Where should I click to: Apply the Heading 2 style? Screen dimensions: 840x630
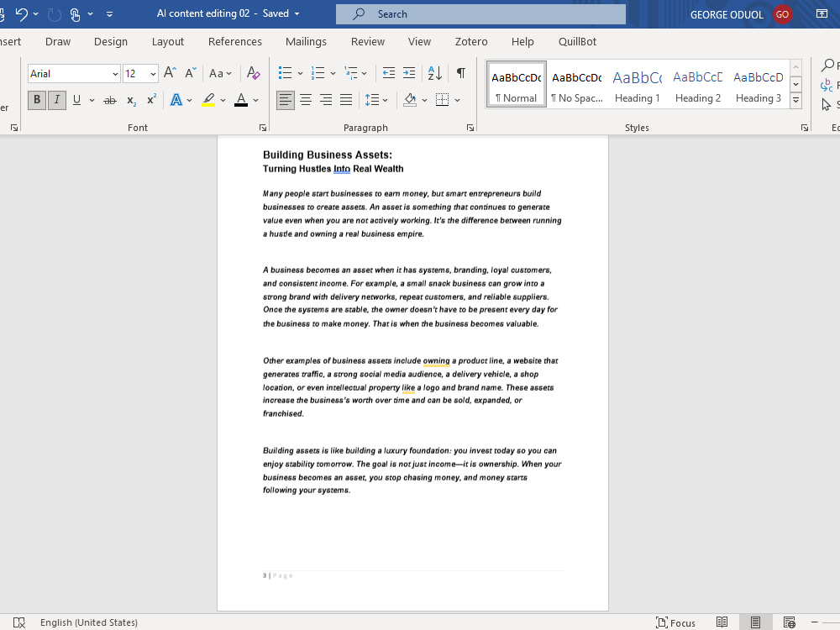[x=698, y=85]
